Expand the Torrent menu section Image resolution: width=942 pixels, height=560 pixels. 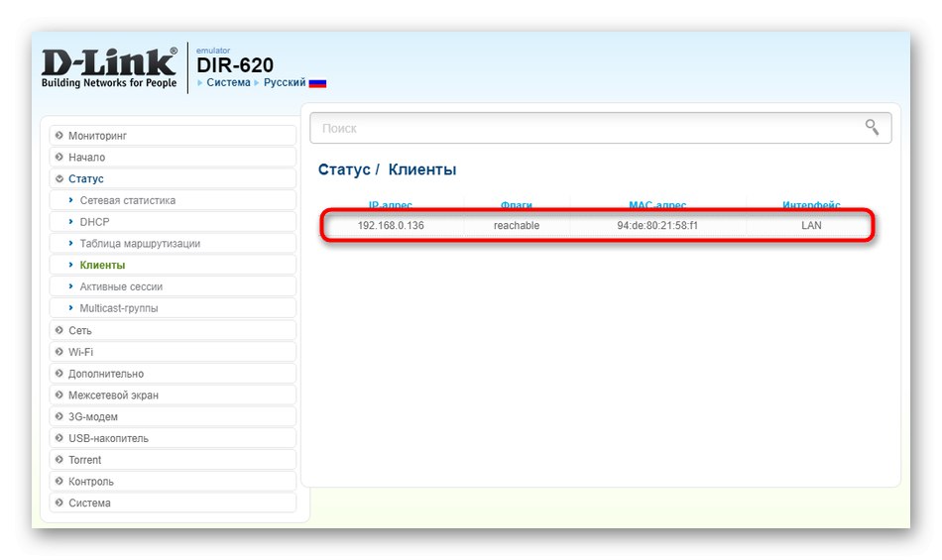pyautogui.click(x=173, y=460)
